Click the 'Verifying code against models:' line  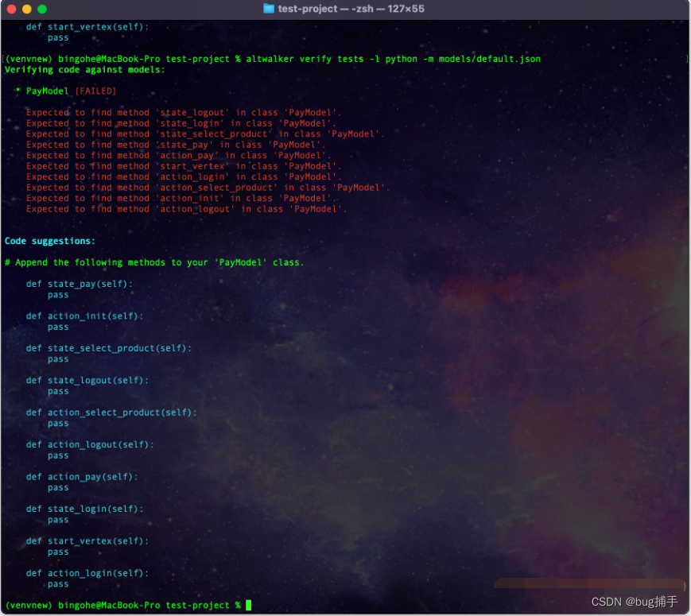tap(84, 70)
